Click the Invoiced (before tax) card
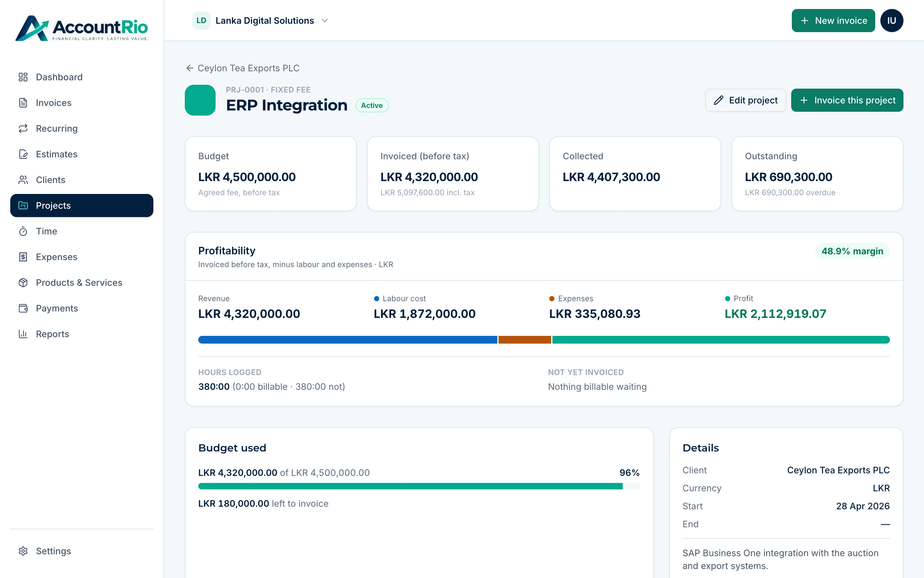This screenshot has width=924, height=578. (x=453, y=173)
